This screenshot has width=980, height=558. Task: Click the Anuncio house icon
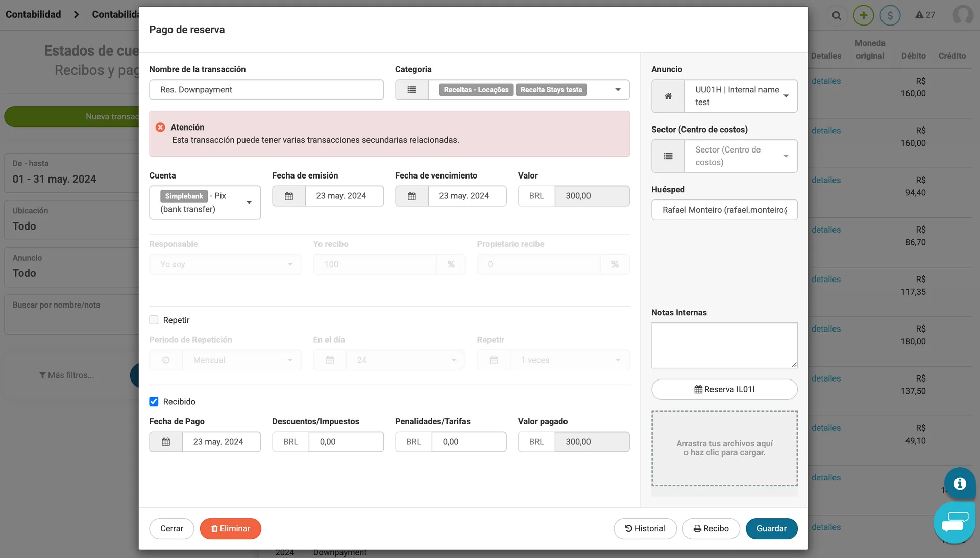coord(668,96)
